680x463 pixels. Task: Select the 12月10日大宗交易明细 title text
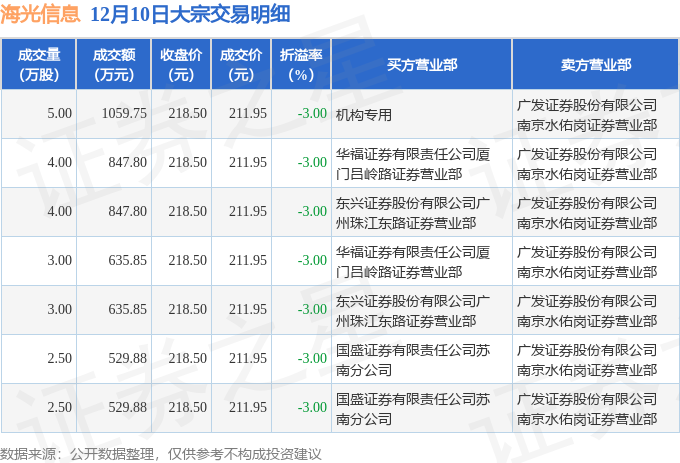coord(190,14)
